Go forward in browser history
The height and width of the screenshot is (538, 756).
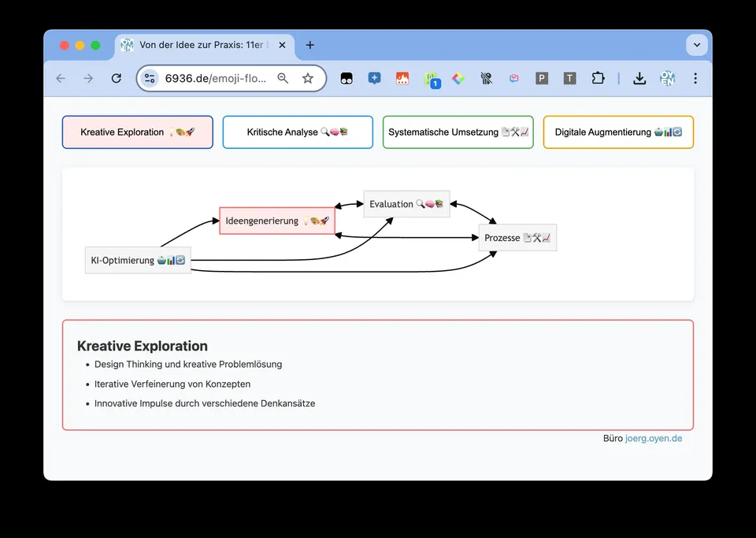88,78
